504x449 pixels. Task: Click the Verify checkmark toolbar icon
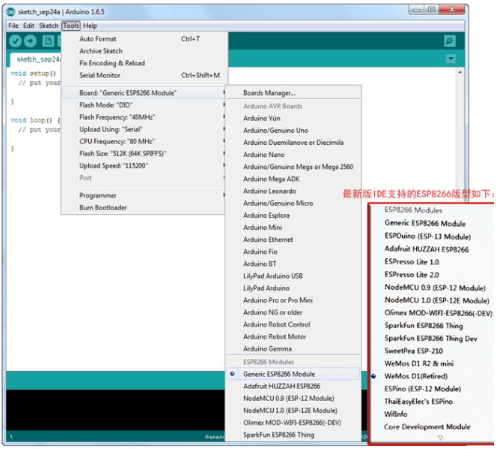point(15,41)
